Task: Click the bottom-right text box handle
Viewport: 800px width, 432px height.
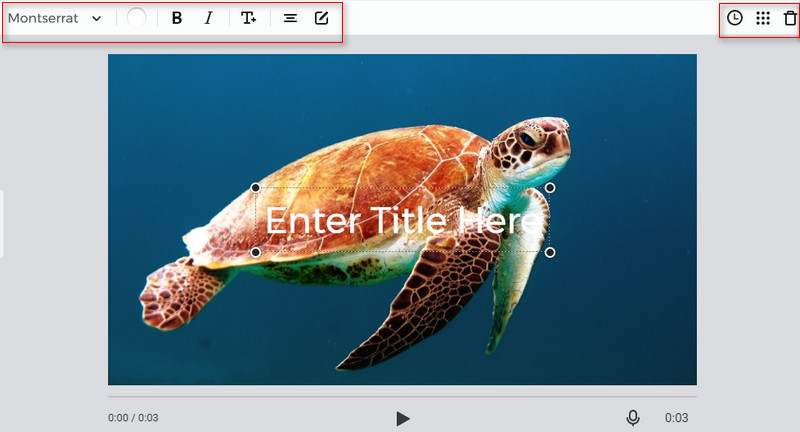Action: 549,252
